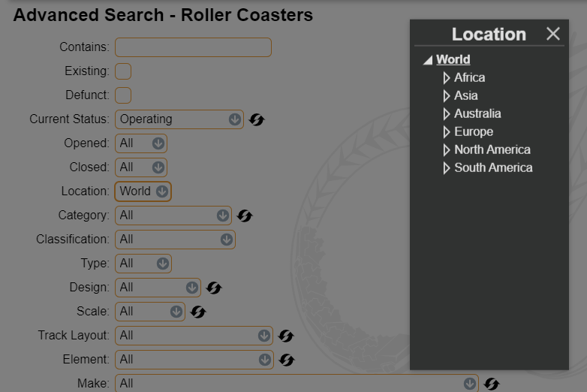Open the Track Layout dropdown
This screenshot has height=392, width=587.
click(194, 336)
